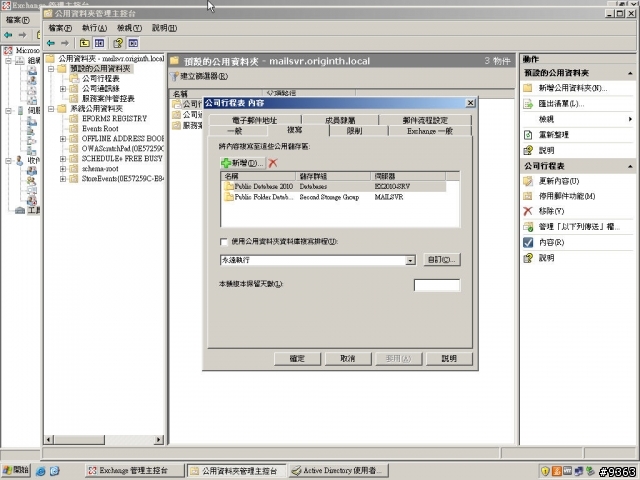The image size is (640, 480).
Task: Click 新增公用資料夾(N)... action
Action: click(x=572, y=88)
